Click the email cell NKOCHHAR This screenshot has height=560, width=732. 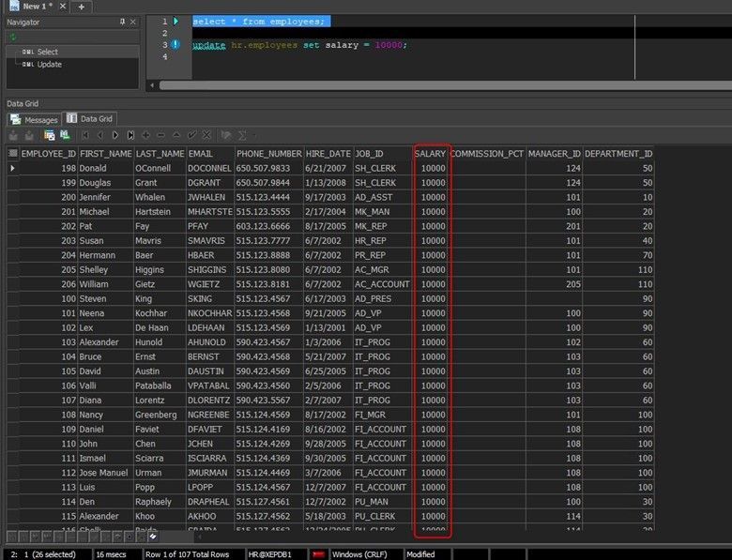(209, 312)
